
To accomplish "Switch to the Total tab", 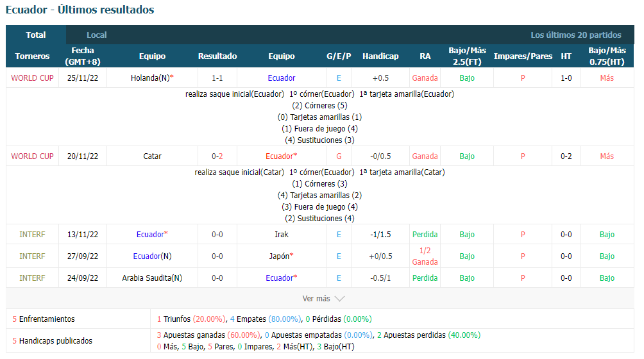I will [x=36, y=35].
